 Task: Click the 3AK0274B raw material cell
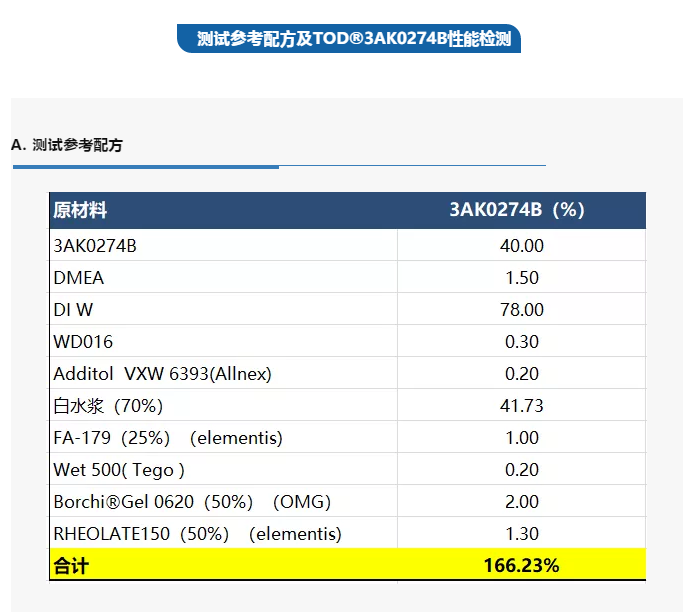[x=95, y=246]
